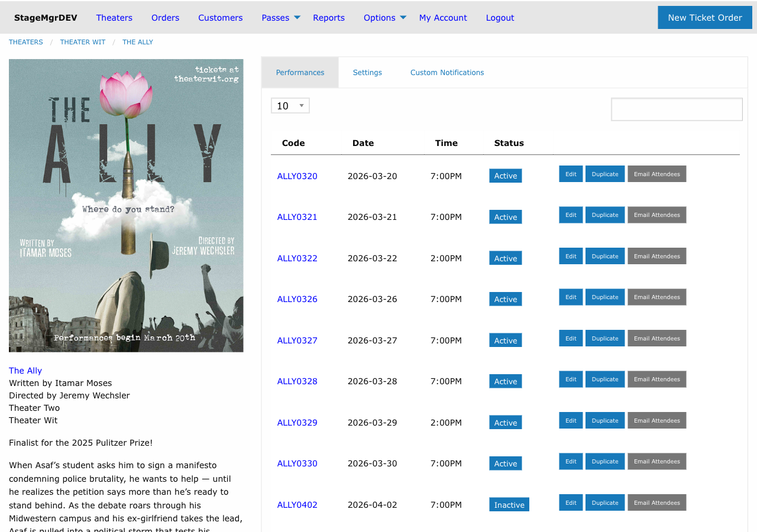This screenshot has height=532, width=757.
Task: Click the StageMgrDEV brand link
Action: [46, 18]
